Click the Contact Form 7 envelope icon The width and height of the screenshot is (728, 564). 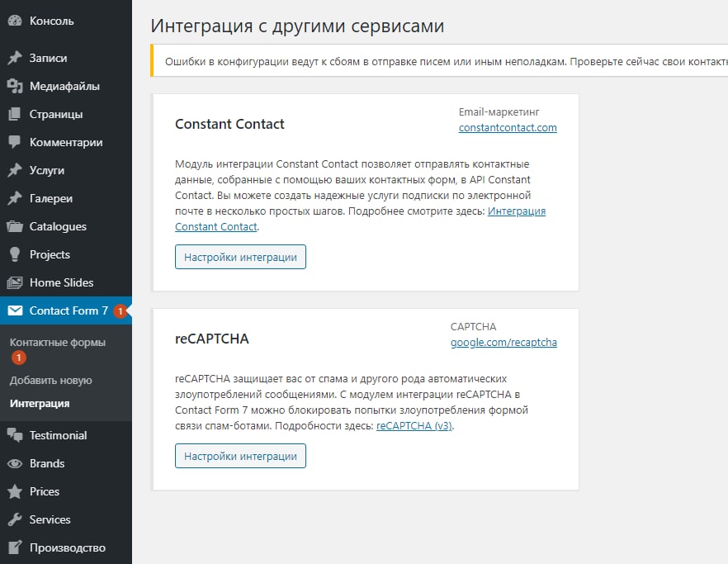tap(14, 311)
